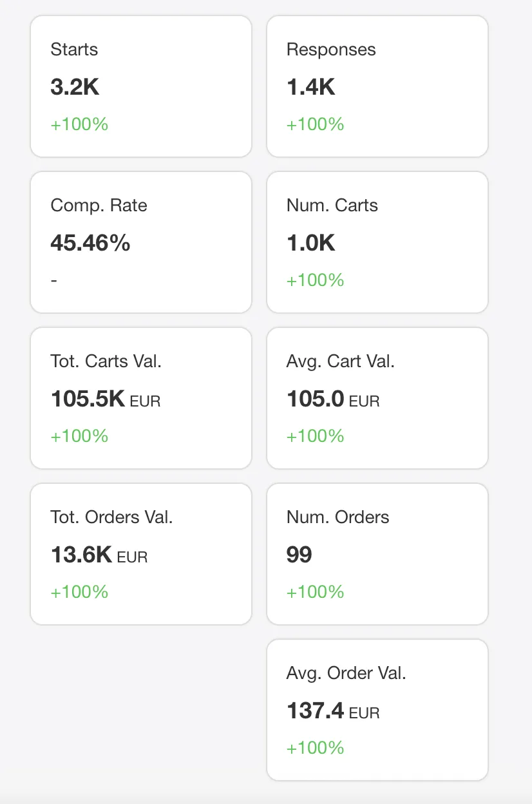Click the 3.2K Starts value

[75, 87]
